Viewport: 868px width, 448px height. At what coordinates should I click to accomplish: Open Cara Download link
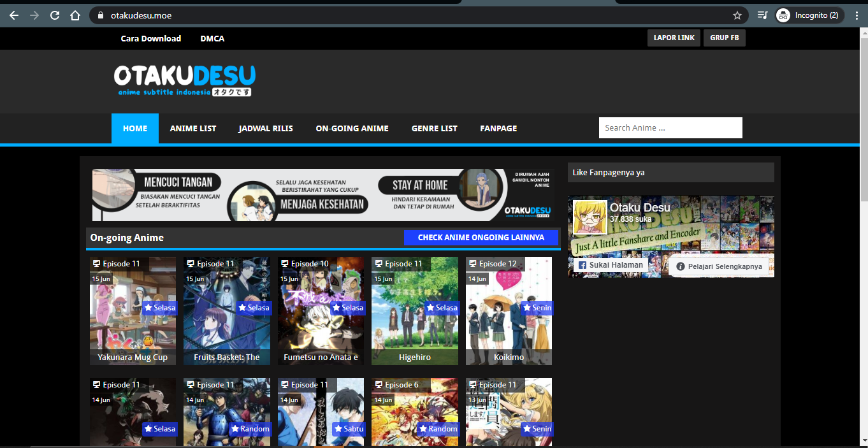pyautogui.click(x=151, y=38)
